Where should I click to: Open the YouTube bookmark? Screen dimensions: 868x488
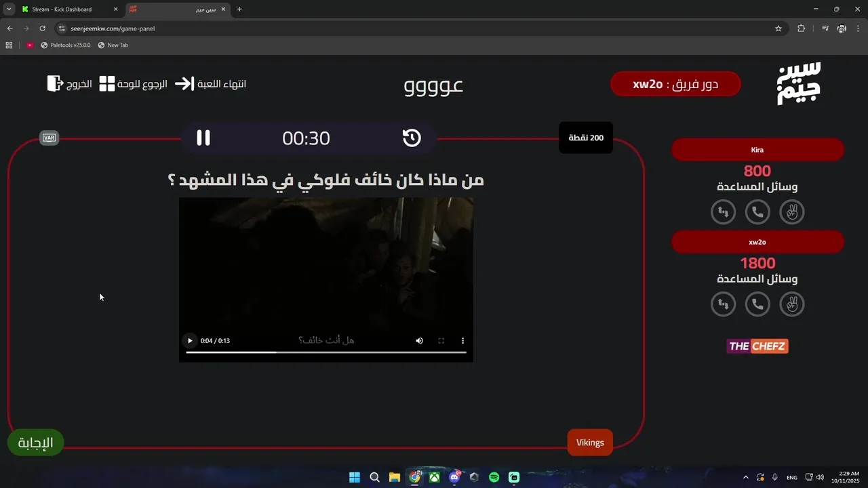coord(30,45)
